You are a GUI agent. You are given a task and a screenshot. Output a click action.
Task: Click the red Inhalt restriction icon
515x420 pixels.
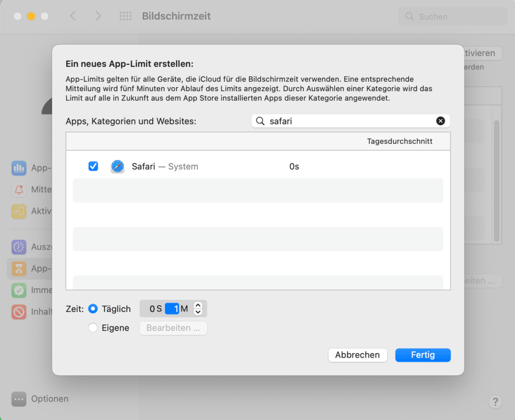[x=19, y=311]
